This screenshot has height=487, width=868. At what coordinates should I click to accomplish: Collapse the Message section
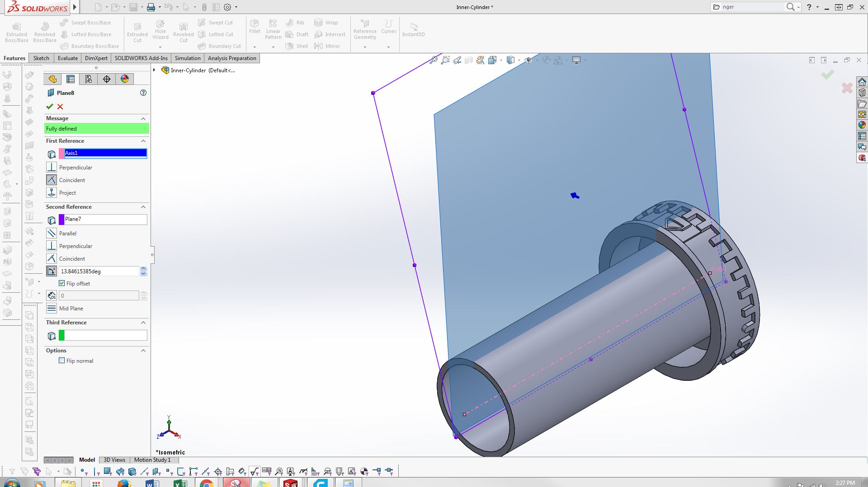(x=143, y=118)
